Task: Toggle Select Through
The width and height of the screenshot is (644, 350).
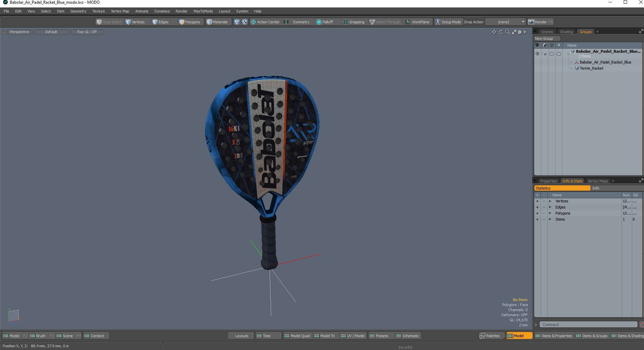Action: [385, 22]
